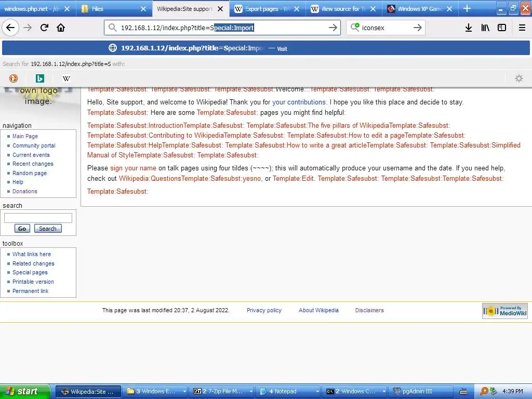Open the Help navigation link
This screenshot has height=399, width=532.
[18, 182]
